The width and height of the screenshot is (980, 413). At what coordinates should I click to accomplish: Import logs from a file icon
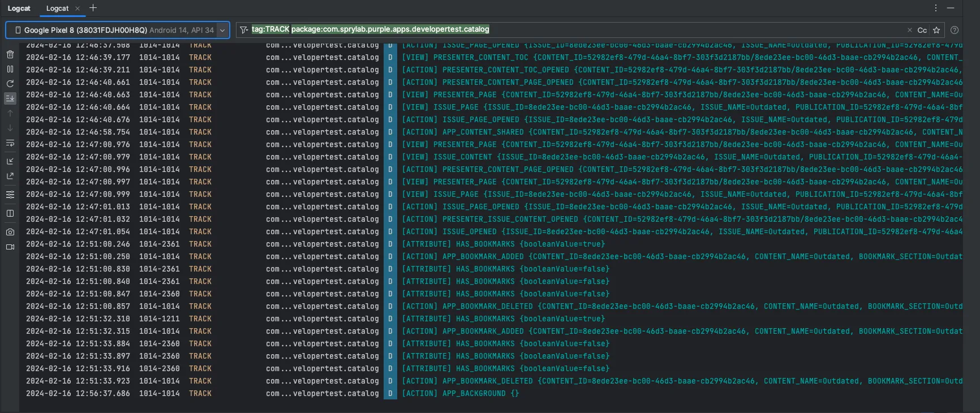(10, 161)
